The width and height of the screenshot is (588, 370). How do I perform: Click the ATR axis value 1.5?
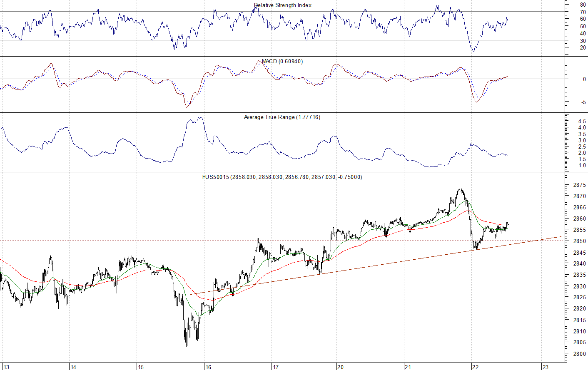(582, 159)
